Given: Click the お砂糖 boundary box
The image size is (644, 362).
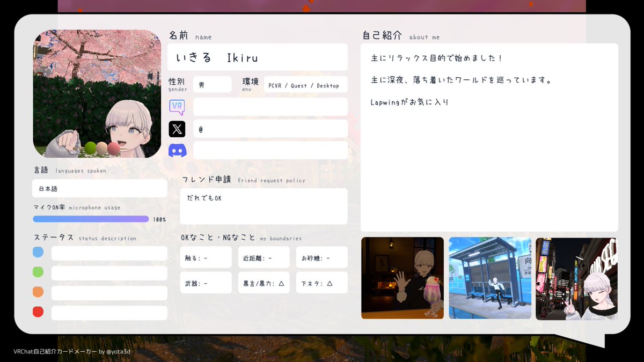Looking at the screenshot, I should (x=322, y=257).
